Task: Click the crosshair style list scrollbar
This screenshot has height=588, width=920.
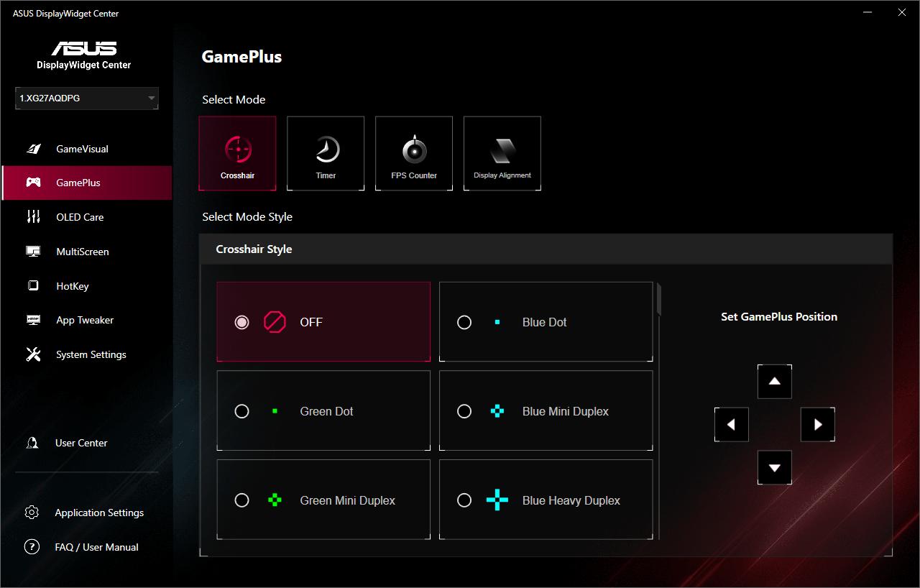Action: (658, 300)
